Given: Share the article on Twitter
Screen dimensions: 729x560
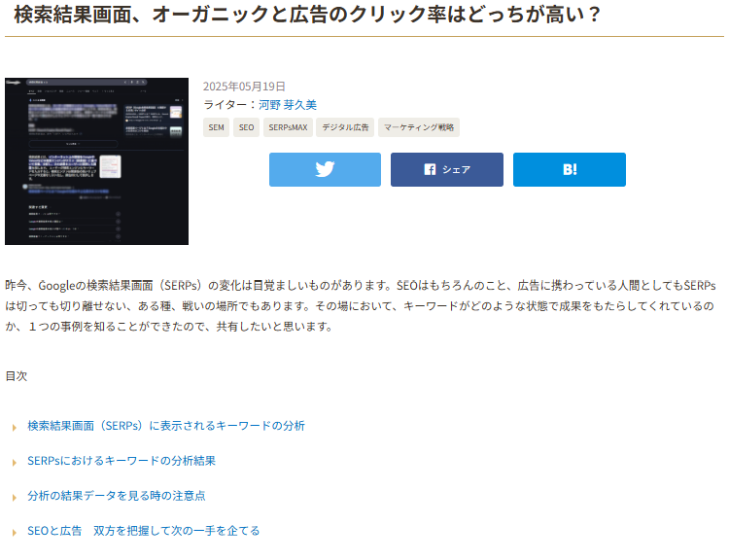Looking at the screenshot, I should point(325,169).
